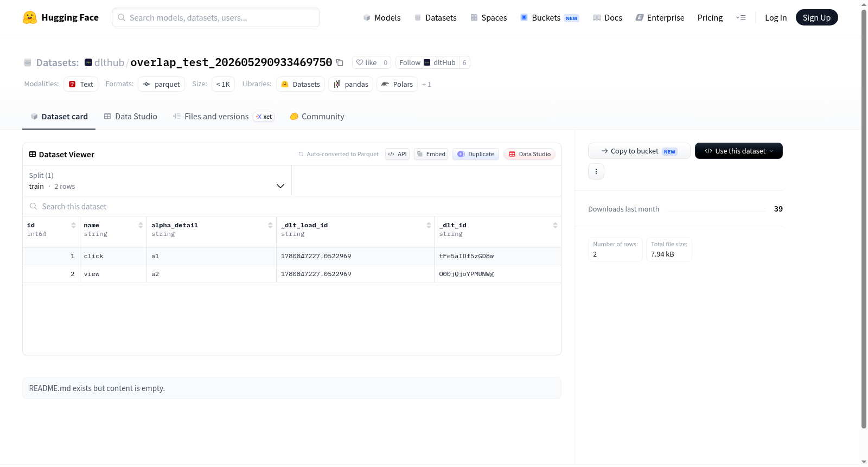Viewport: 868px width, 467px height.
Task: Open Data Studio from the viewer header
Action: pos(529,154)
